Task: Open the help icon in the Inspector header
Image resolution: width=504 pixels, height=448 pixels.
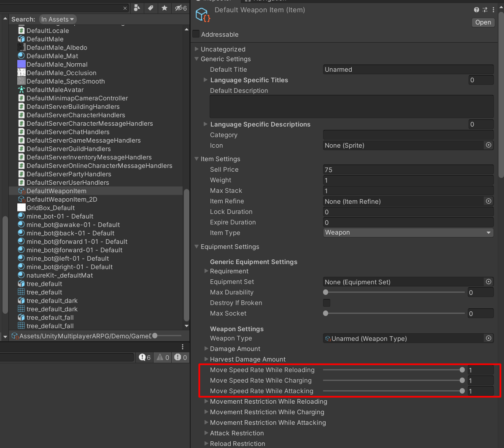Action: (476, 10)
